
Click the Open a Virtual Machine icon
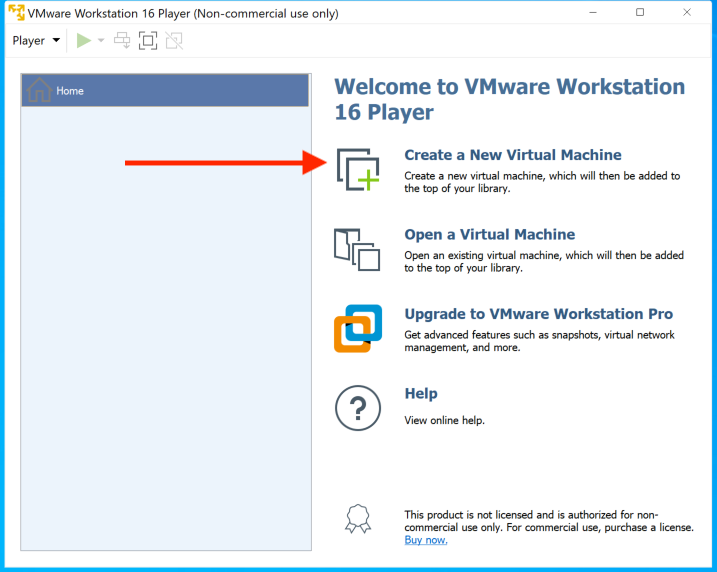point(357,249)
